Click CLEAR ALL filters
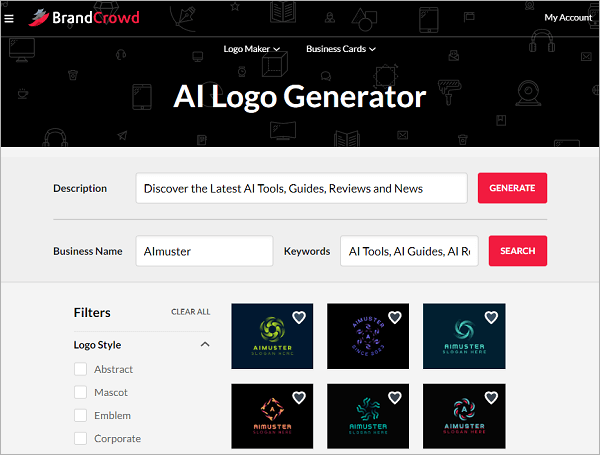Image resolution: width=600 pixels, height=455 pixels. pyautogui.click(x=191, y=312)
